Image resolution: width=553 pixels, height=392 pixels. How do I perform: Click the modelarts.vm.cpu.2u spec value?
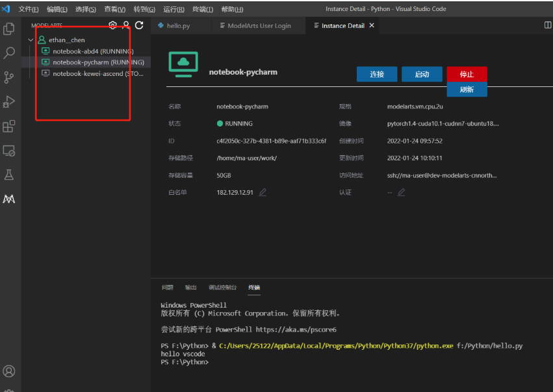click(x=415, y=106)
